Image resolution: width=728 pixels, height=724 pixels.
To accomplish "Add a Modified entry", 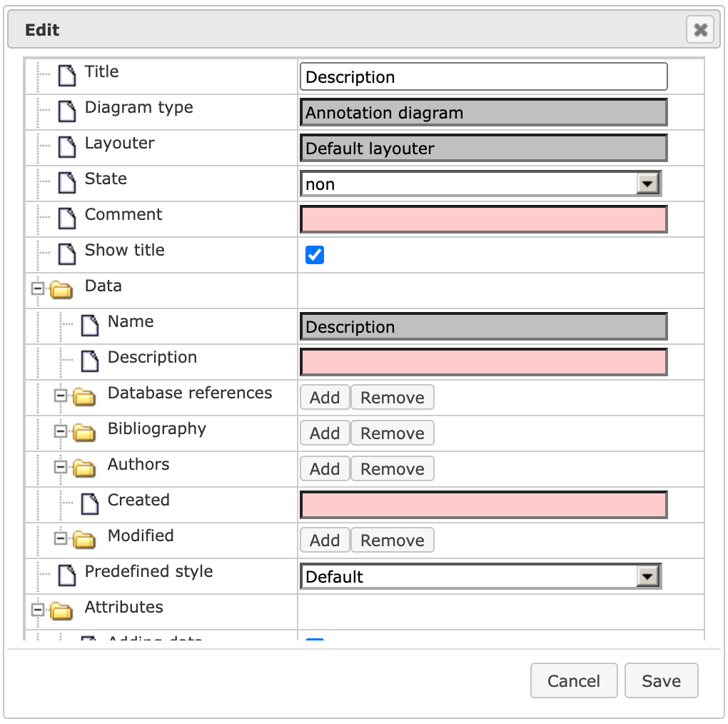I will 325,540.
